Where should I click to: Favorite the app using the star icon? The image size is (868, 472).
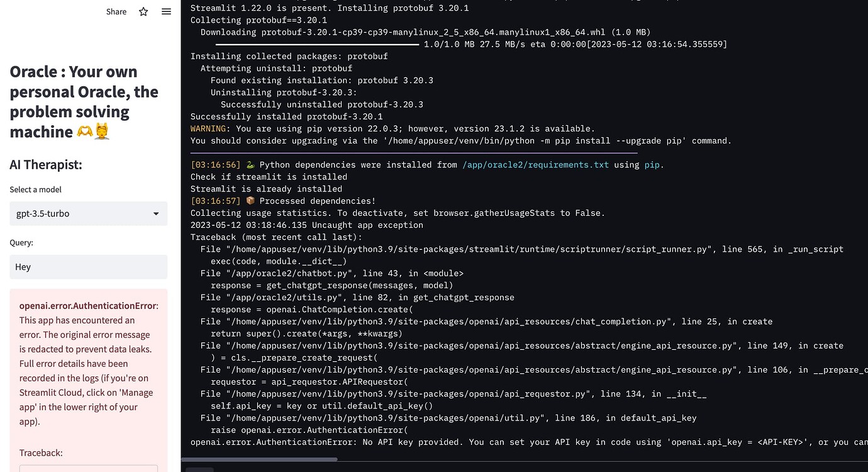[143, 11]
